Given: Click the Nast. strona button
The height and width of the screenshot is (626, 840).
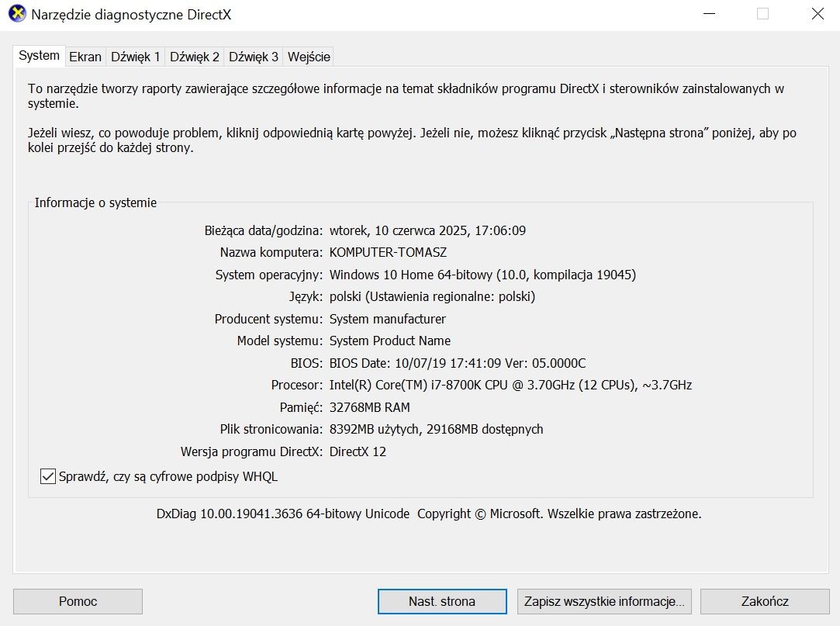Looking at the screenshot, I should point(442,601).
